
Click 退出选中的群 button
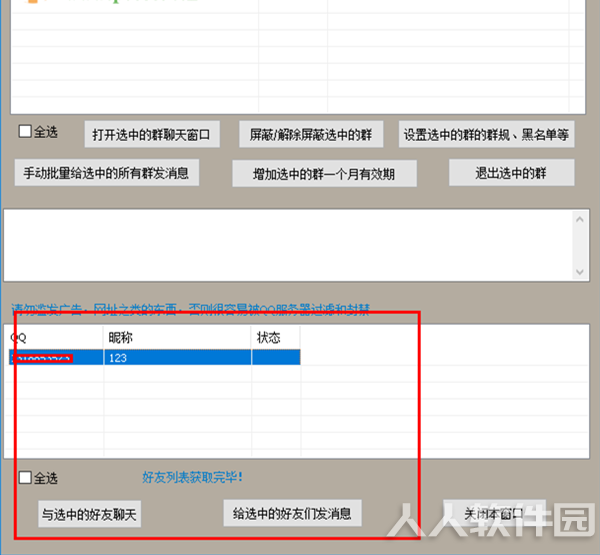pyautogui.click(x=511, y=173)
